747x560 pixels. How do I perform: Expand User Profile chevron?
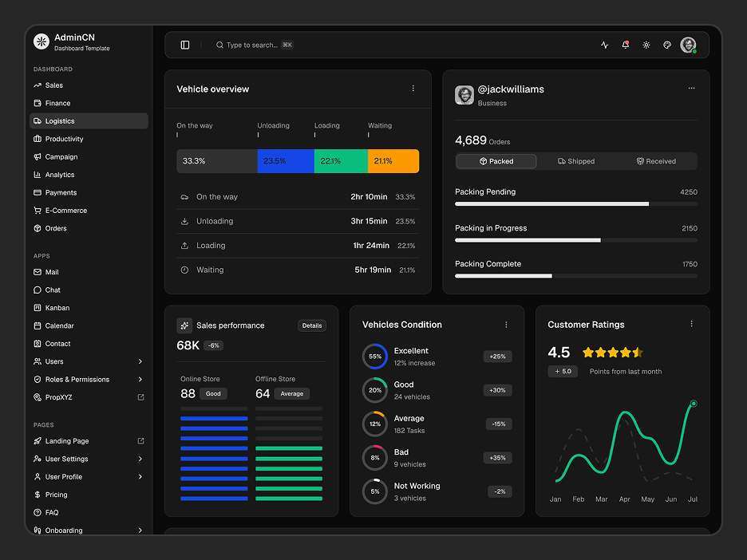(140, 477)
